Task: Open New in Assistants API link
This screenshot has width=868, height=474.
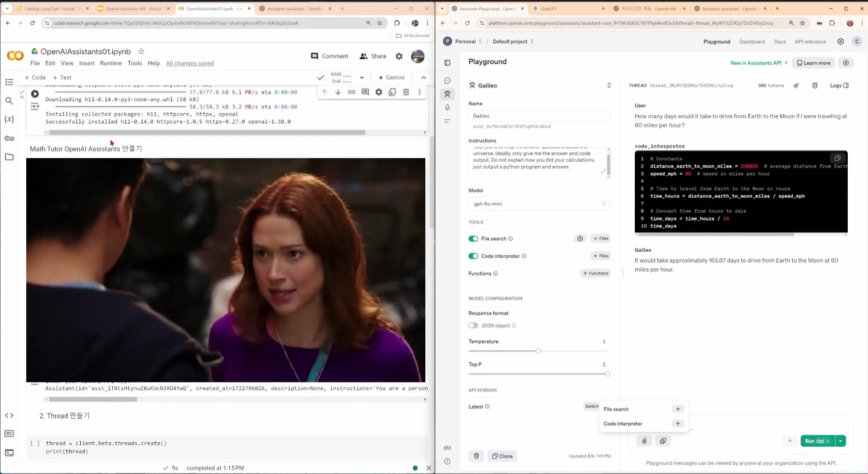Action: pyautogui.click(x=759, y=63)
